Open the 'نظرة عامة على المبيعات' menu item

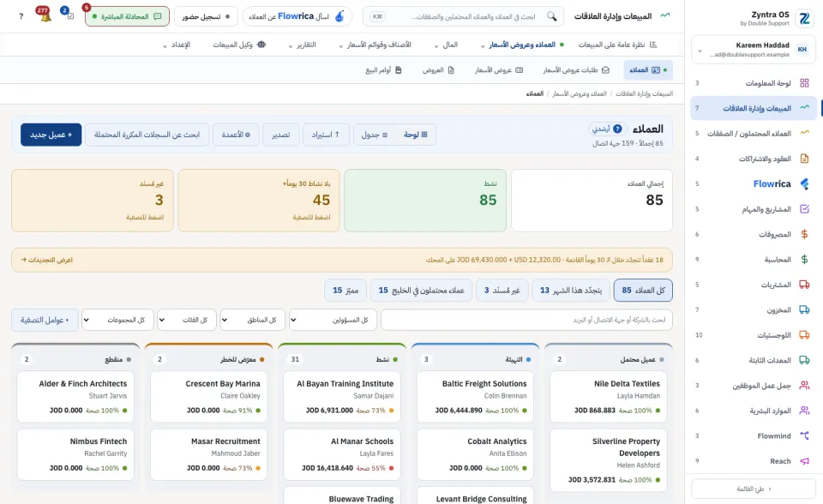[x=617, y=45]
